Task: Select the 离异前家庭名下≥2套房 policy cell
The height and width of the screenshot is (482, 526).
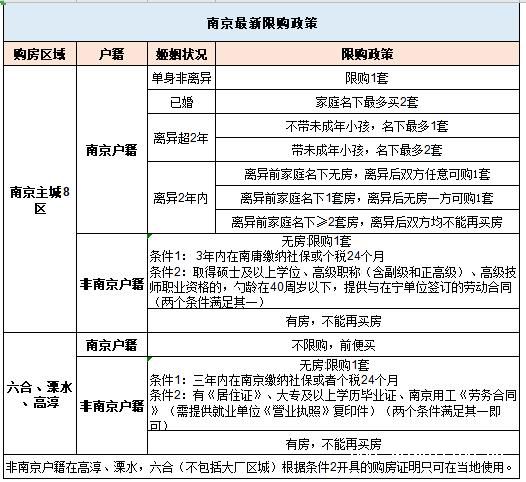Action: (x=367, y=222)
